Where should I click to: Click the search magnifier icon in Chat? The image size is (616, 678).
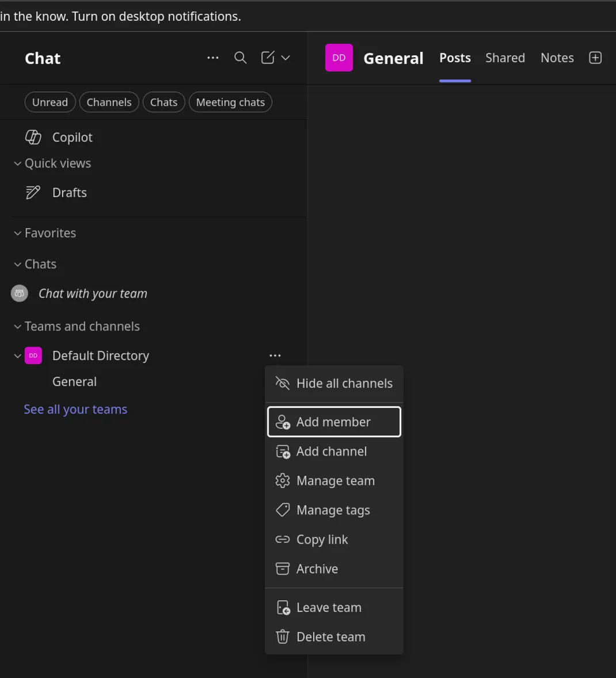pos(240,58)
